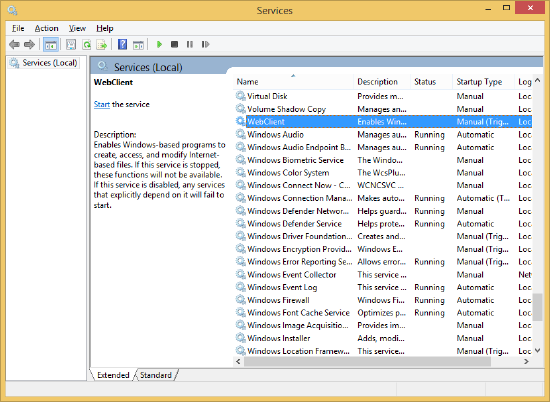
Task: Click the gear icon beside Virtual Disk
Action: (x=240, y=96)
